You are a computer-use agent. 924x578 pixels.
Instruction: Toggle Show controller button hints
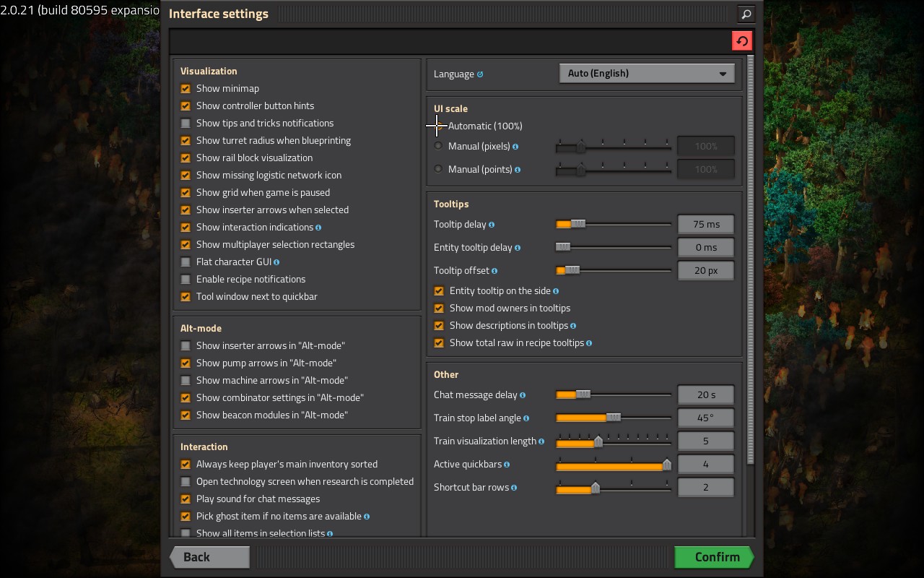coord(186,106)
